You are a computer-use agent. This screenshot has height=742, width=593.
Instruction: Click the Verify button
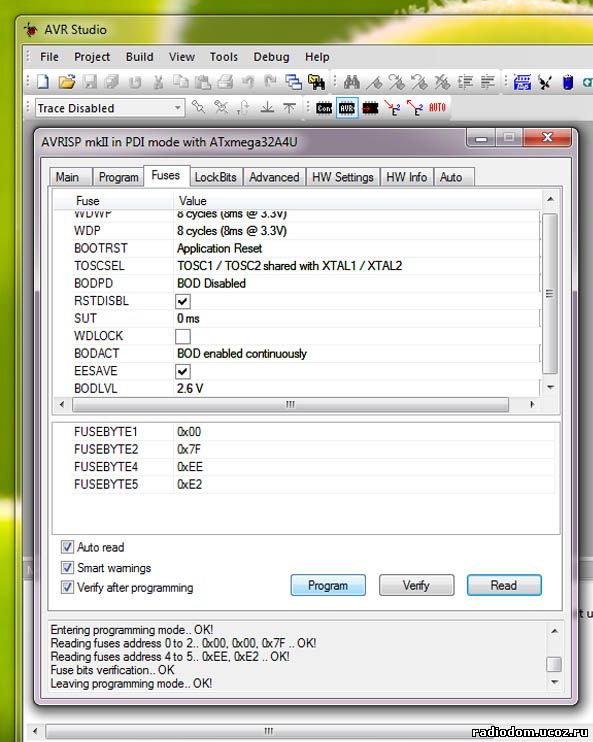416,585
